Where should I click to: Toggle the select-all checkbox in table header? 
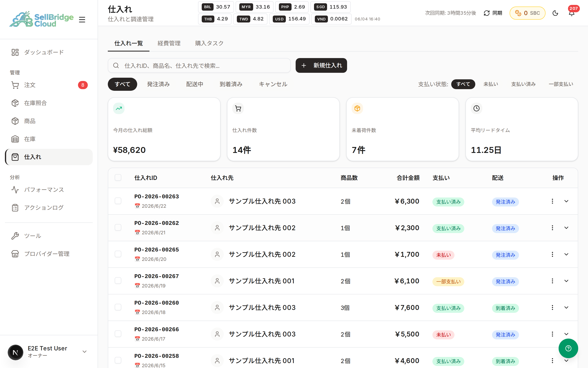(x=118, y=177)
